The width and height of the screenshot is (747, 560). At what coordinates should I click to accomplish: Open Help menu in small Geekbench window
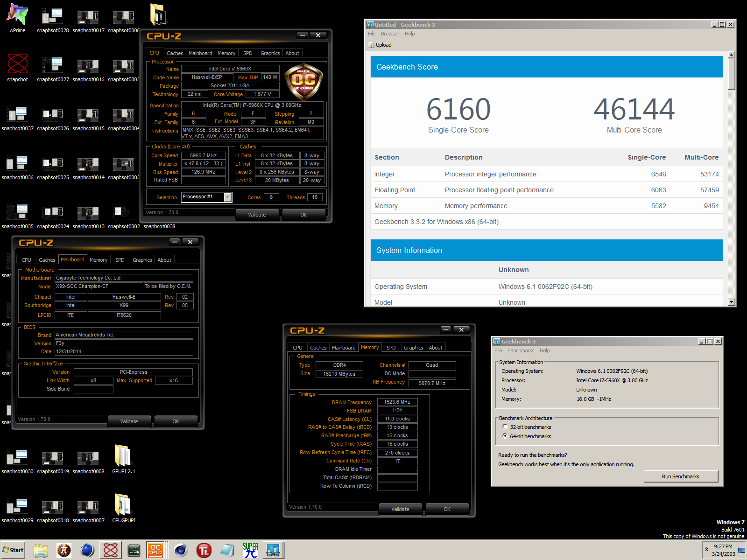point(544,350)
